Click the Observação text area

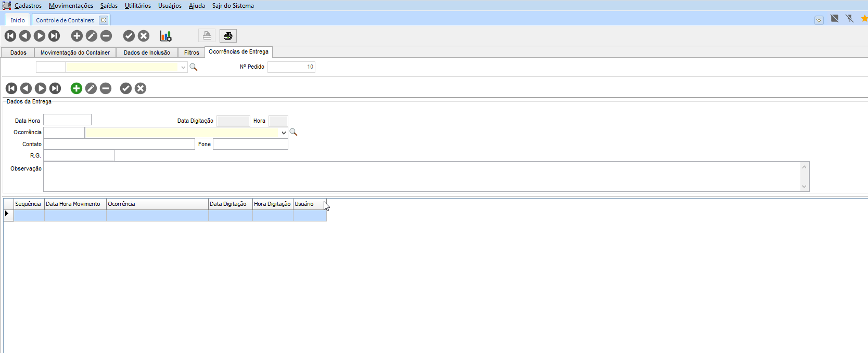[422, 176]
